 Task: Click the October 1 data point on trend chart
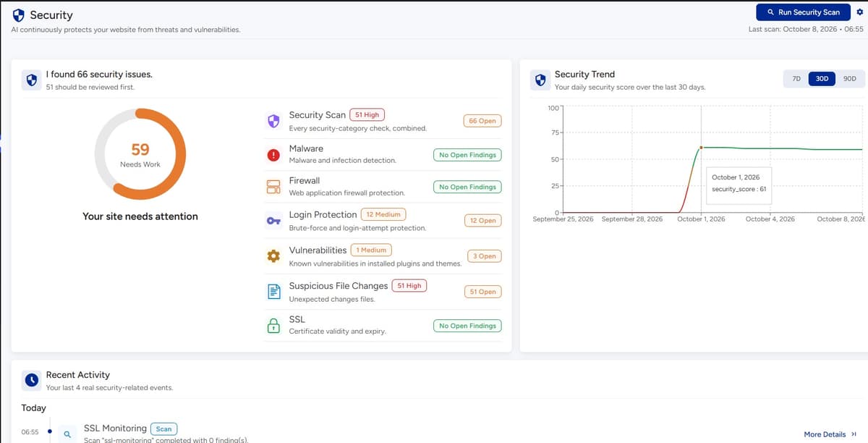701,148
